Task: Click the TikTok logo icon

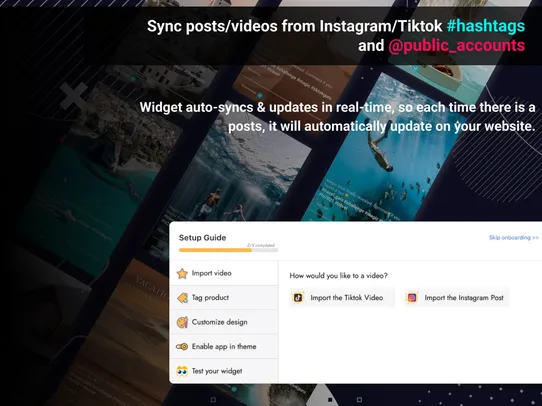Action: point(298,298)
